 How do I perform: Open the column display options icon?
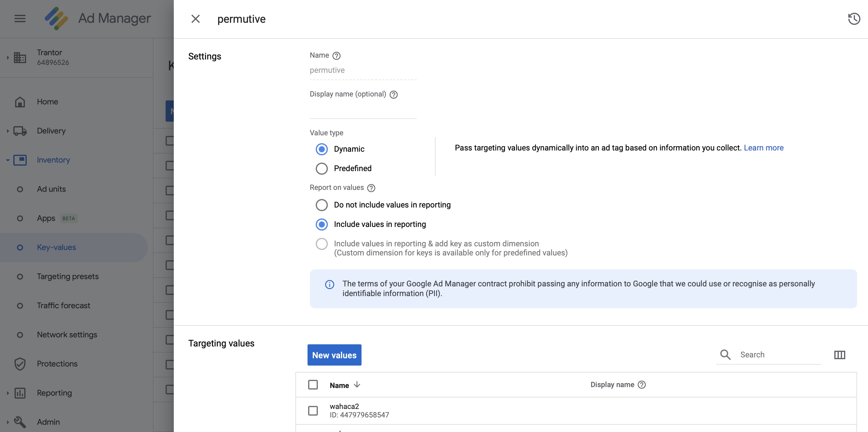click(x=840, y=355)
